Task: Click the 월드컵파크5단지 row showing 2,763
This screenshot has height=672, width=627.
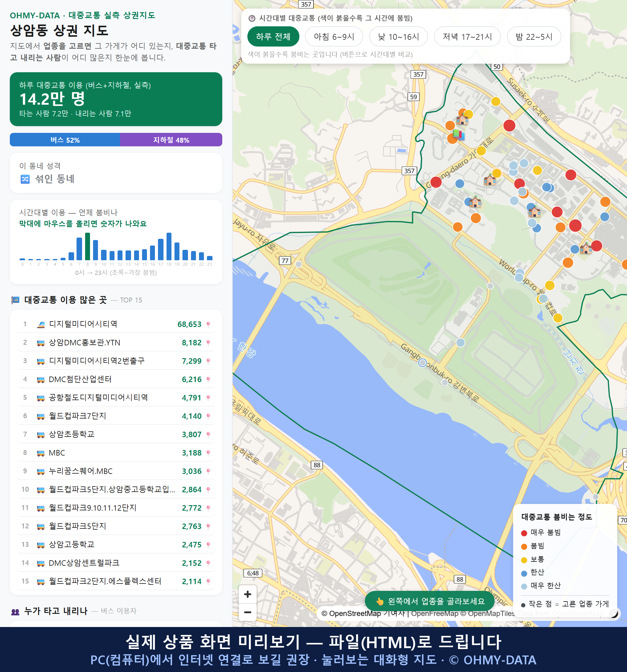Action: (116, 526)
